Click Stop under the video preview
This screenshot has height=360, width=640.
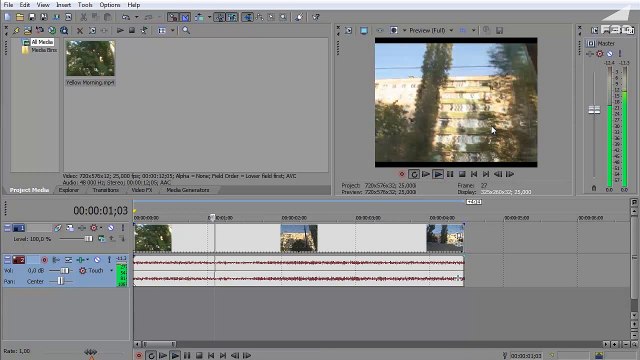tap(462, 174)
